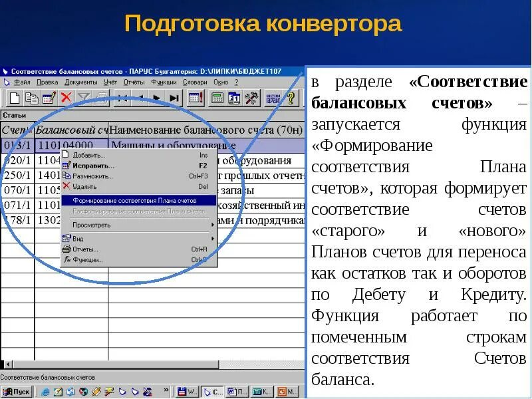Click the document icon left of Файл menu
Image resolution: width=532 pixels, height=399 pixels.
(7, 82)
